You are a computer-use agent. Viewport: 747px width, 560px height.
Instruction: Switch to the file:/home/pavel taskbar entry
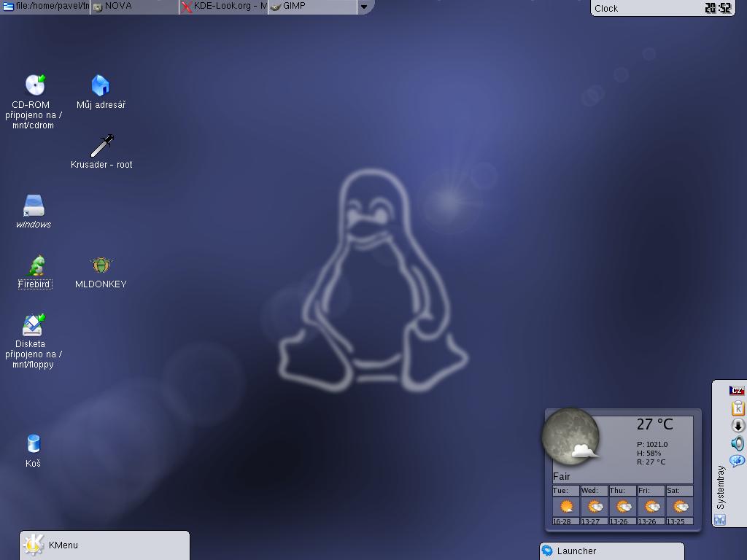coord(44,6)
